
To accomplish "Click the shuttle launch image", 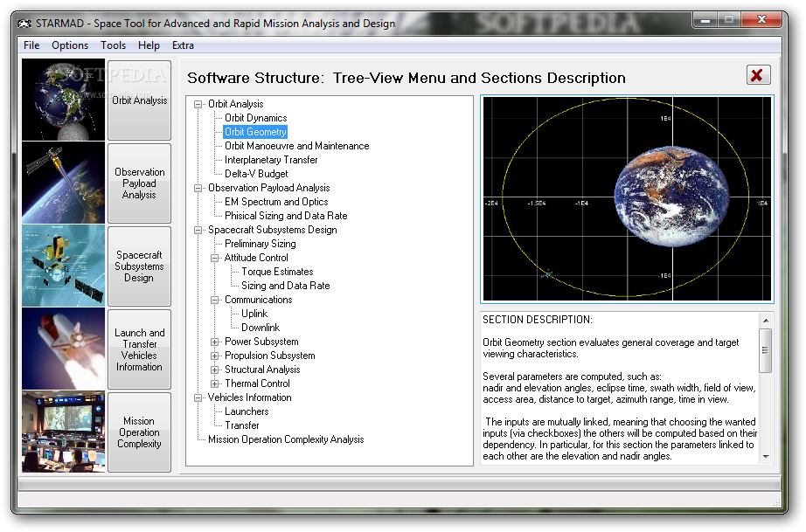I will 63,349.
